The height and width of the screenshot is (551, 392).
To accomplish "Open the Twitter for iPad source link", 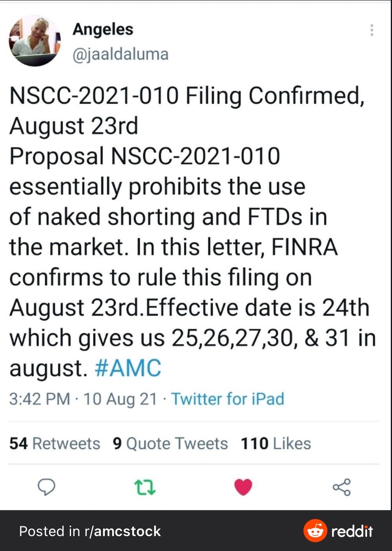I will coord(228,399).
